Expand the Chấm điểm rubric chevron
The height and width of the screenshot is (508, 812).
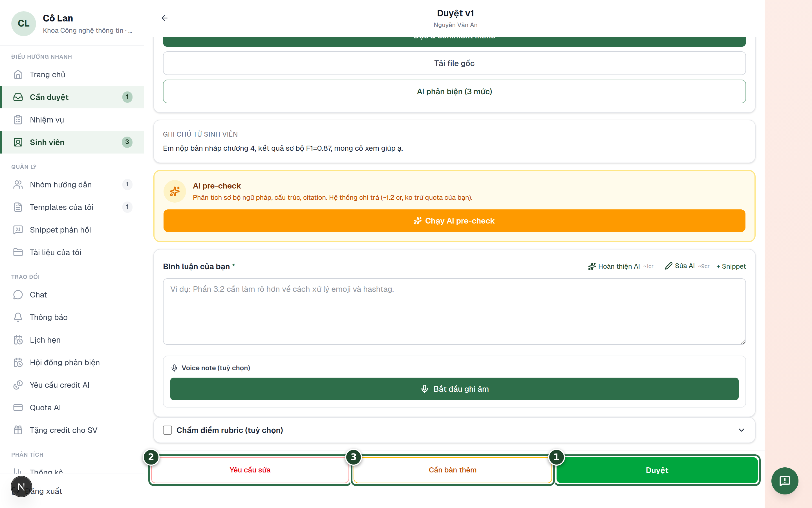741,430
